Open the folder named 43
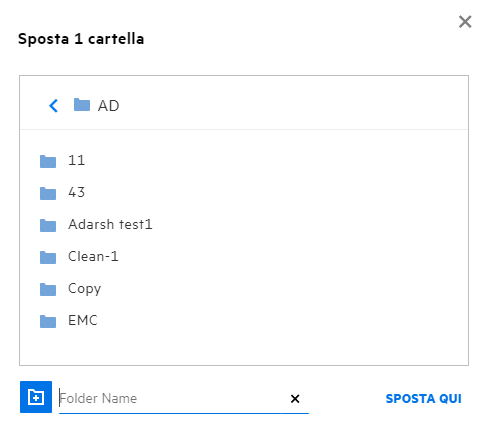The height and width of the screenshot is (435, 488). [x=76, y=192]
